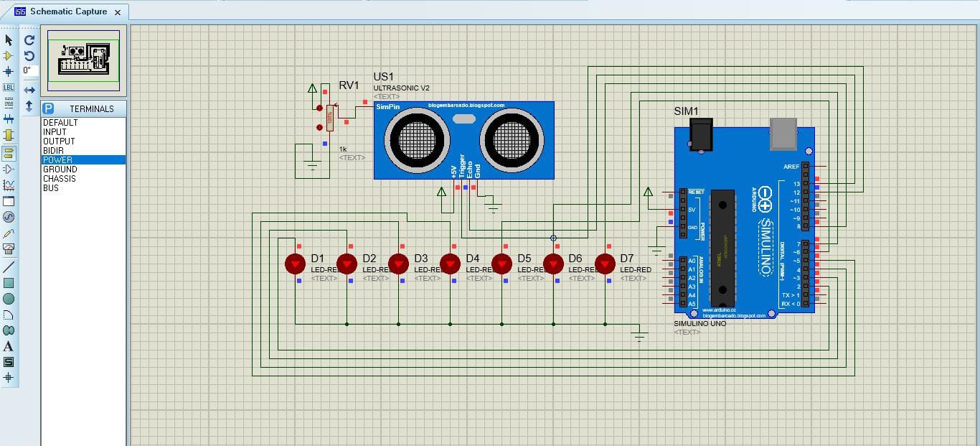Choose the BUS terminal entry

pos(51,188)
